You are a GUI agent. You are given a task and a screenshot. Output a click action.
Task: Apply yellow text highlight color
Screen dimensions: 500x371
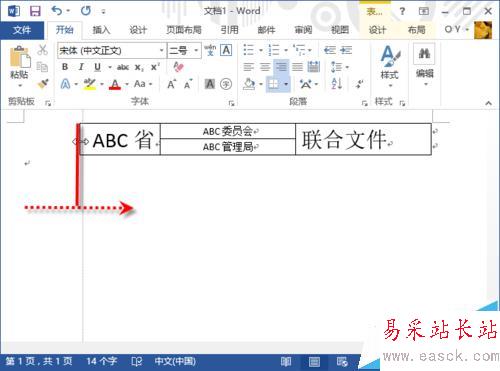tap(89, 84)
